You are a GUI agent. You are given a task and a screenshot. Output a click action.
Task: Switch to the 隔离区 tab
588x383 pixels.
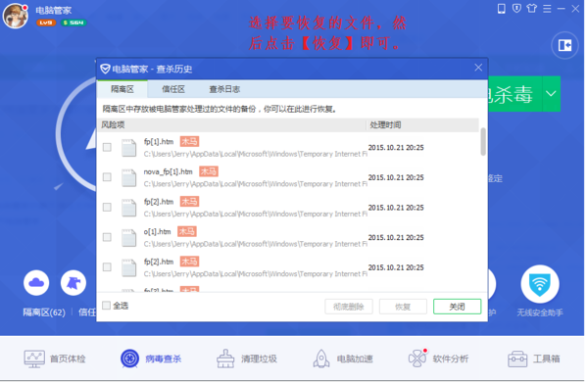tap(122, 89)
